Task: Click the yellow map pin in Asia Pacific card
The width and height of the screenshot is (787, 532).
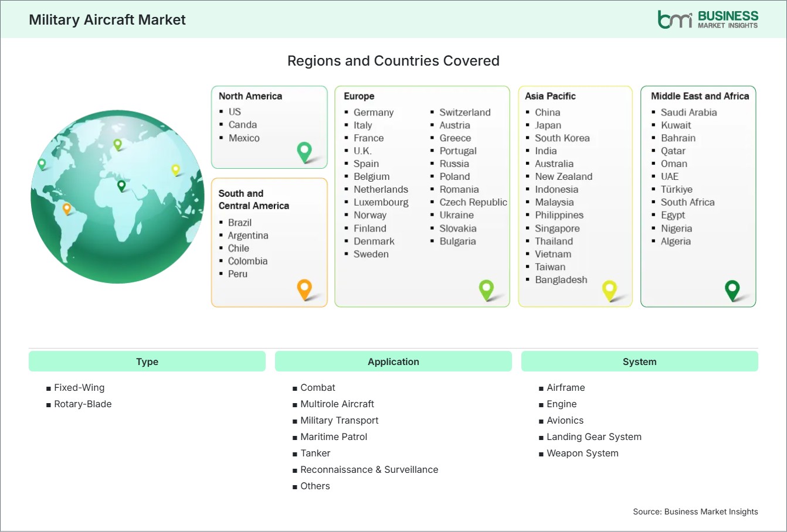Action: (x=610, y=291)
